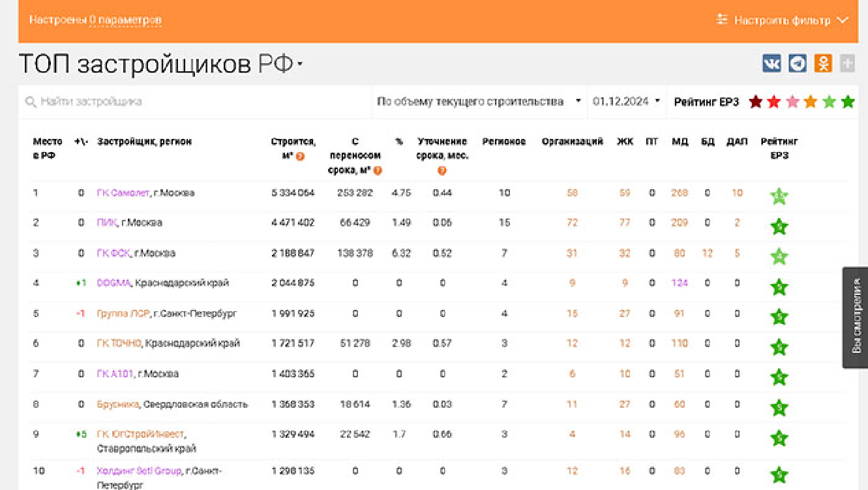Viewport: 868px width, 490px height.
Task: Filter by bright red rating star
Action: tap(774, 101)
